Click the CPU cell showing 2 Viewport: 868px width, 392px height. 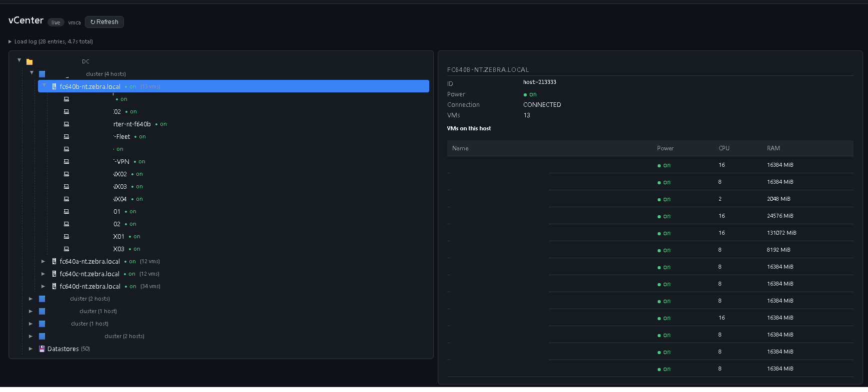(720, 199)
